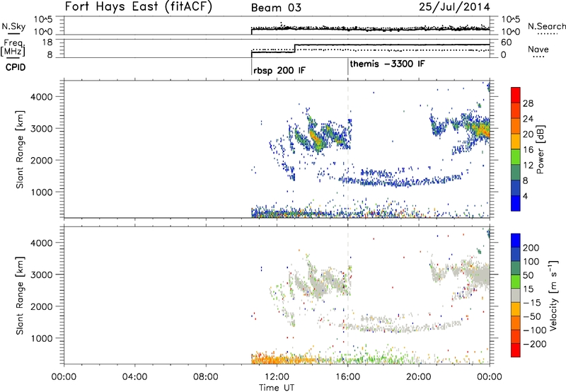566x392 pixels.
Task: Click the "18" frequency tick label
Action: pos(47,42)
